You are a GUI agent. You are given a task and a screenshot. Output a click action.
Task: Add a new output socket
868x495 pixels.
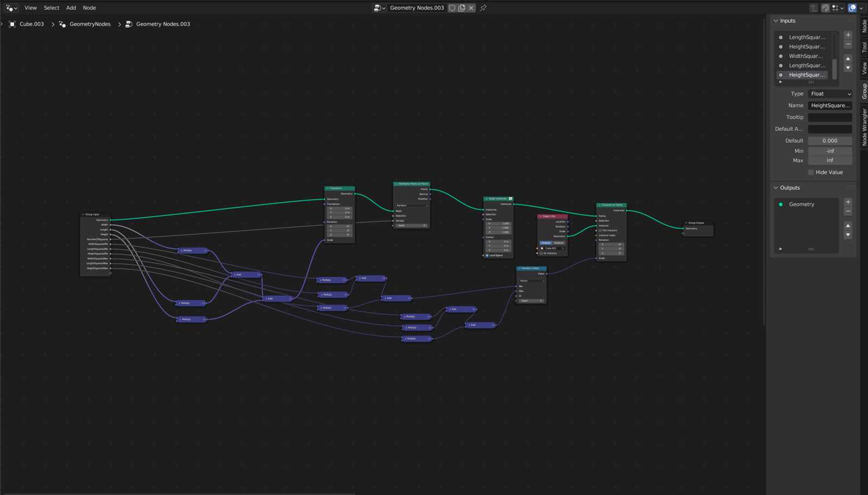point(848,202)
